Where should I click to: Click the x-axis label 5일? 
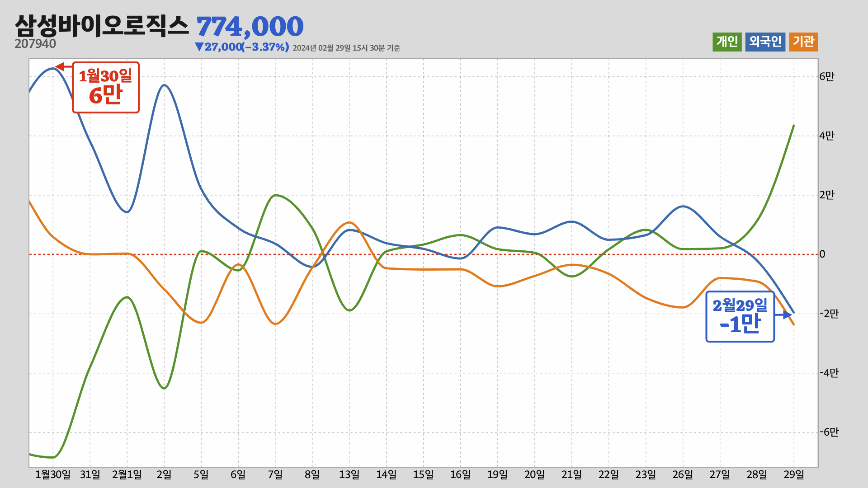201,475
